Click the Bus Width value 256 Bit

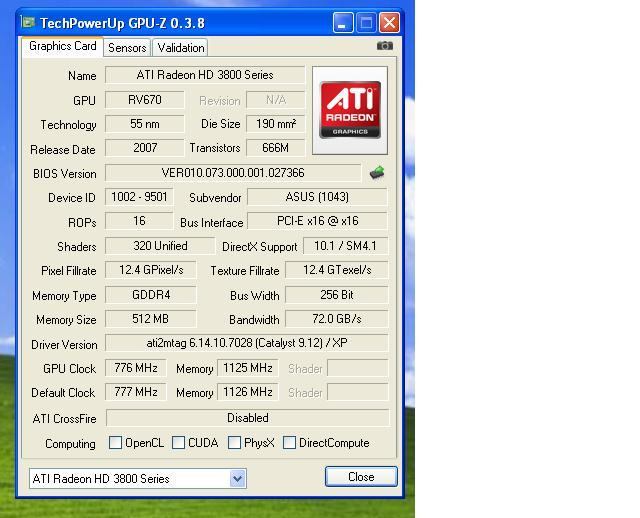[x=336, y=295]
